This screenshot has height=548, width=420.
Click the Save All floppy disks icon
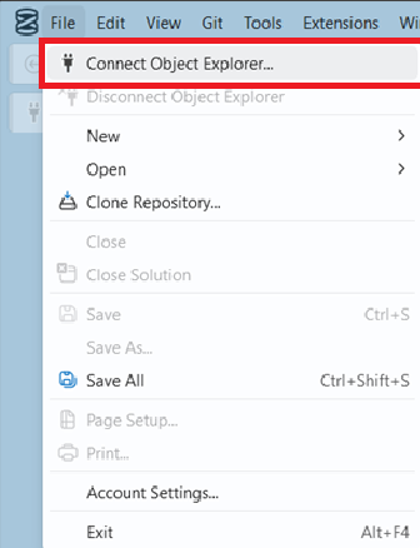(68, 380)
